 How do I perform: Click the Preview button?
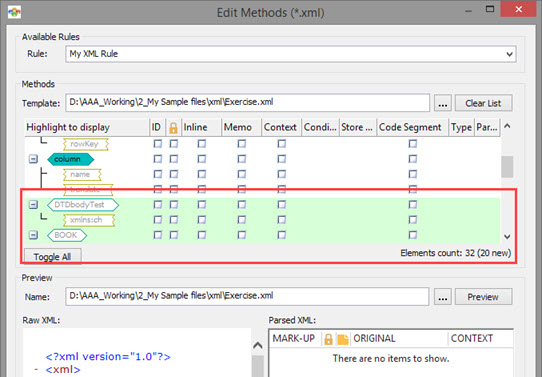pyautogui.click(x=483, y=297)
